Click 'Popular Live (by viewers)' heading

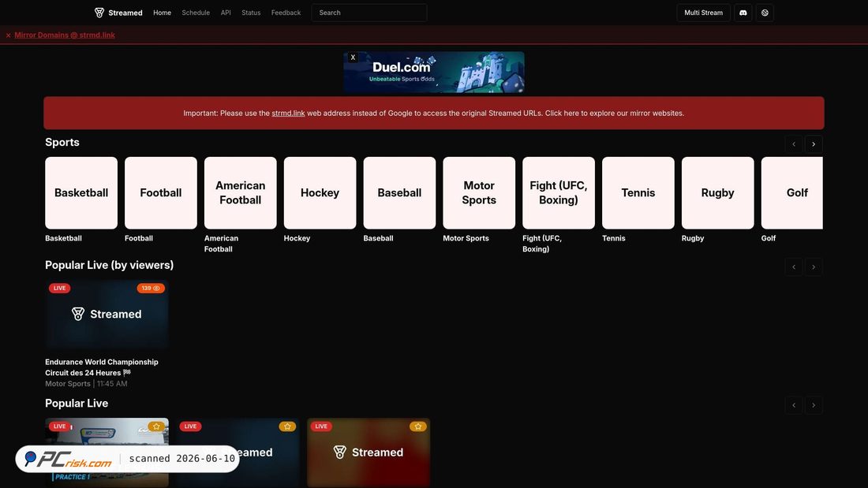[109, 265]
